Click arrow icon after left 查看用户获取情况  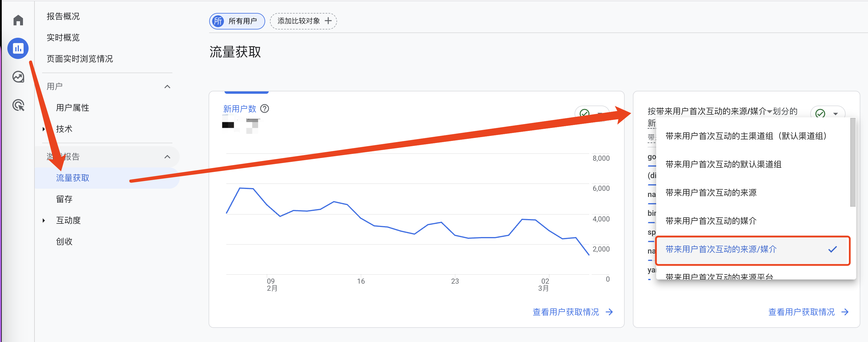point(609,312)
